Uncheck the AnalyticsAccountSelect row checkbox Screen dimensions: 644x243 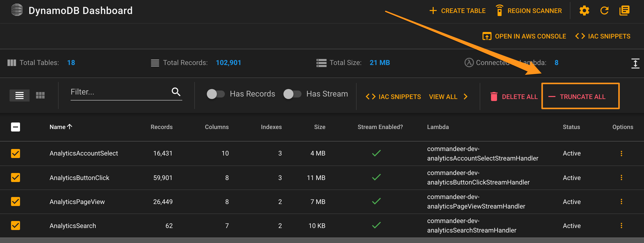point(16,153)
